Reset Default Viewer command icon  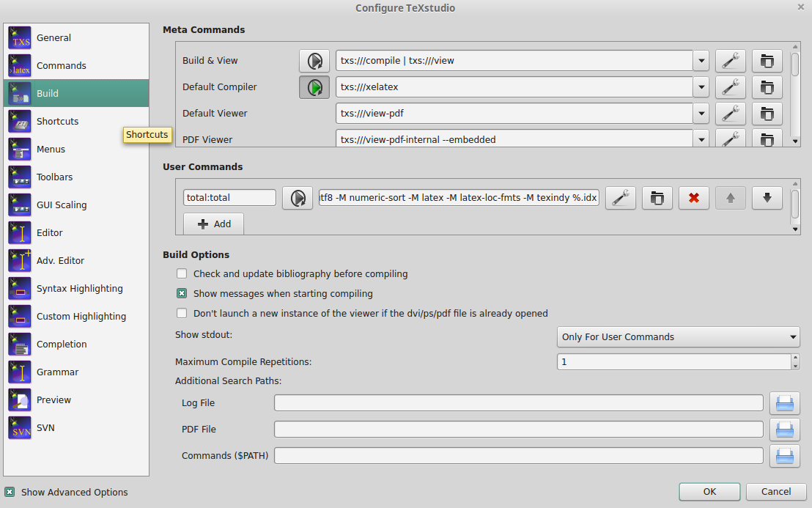point(767,114)
